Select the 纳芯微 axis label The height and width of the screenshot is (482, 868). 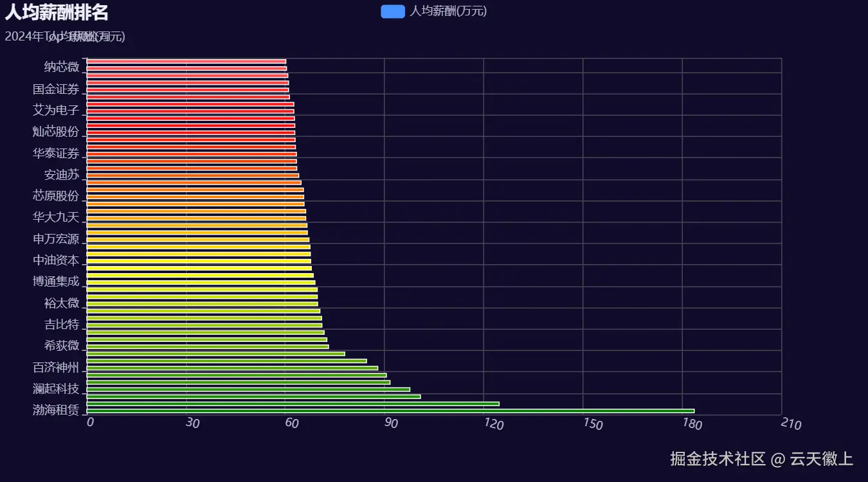(x=62, y=67)
